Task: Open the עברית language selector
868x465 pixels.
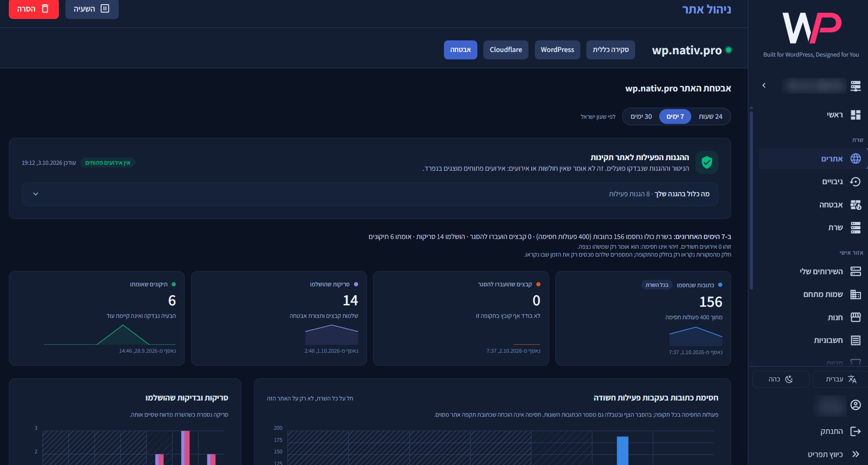Action: coord(840,379)
